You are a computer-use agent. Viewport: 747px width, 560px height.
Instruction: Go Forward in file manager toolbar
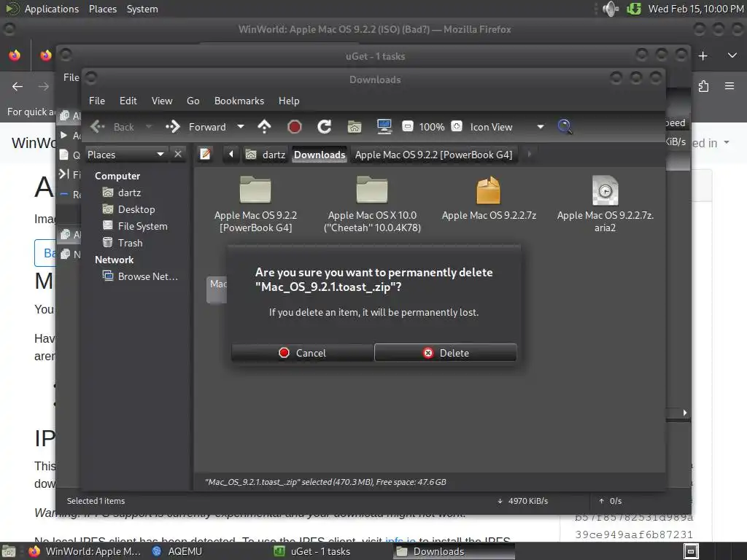[196, 127]
